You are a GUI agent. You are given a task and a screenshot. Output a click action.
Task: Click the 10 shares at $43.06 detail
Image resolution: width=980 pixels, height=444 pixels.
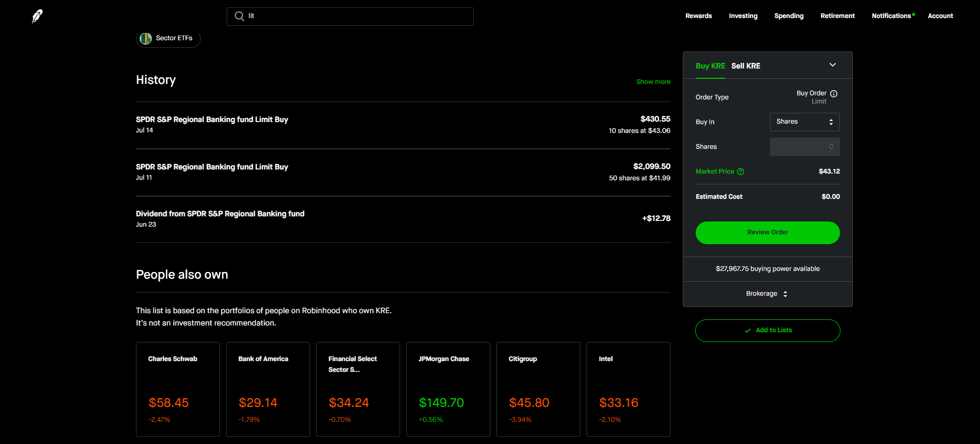tap(639, 131)
